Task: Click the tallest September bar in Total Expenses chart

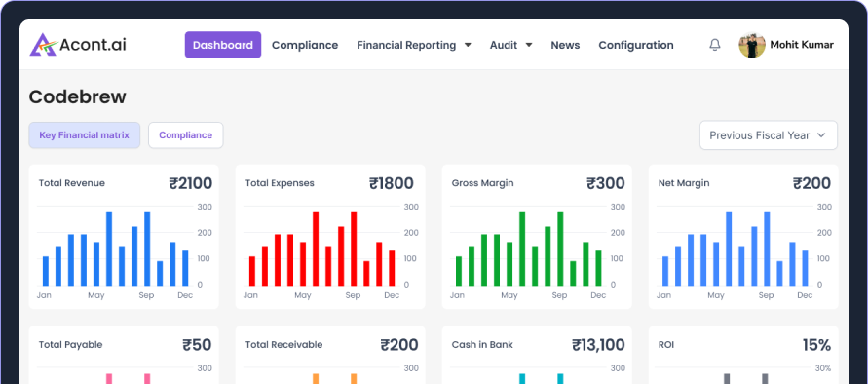Action: (x=354, y=249)
